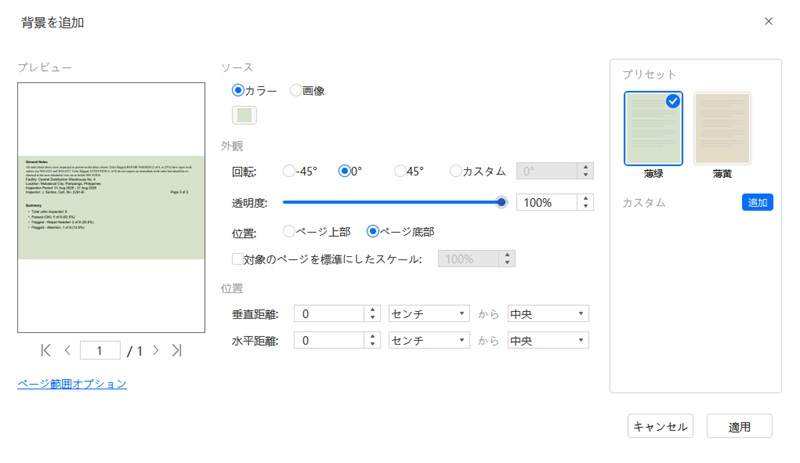Select the カラー source radio button
This screenshot has width=800, height=463.
[237, 90]
